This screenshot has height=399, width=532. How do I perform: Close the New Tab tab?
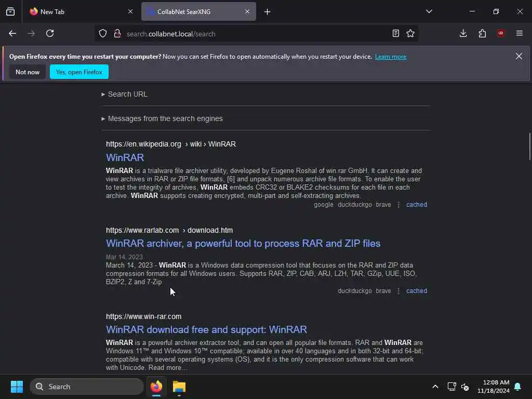click(130, 11)
